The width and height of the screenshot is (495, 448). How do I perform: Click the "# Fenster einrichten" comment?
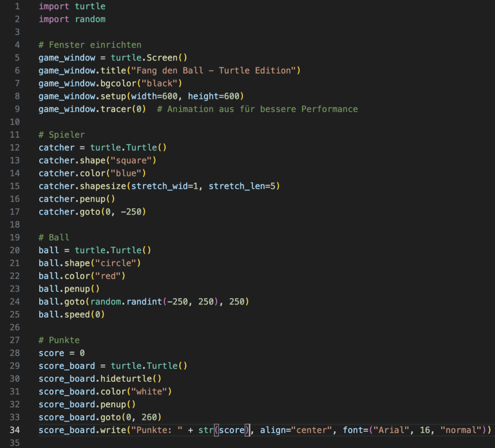(90, 45)
